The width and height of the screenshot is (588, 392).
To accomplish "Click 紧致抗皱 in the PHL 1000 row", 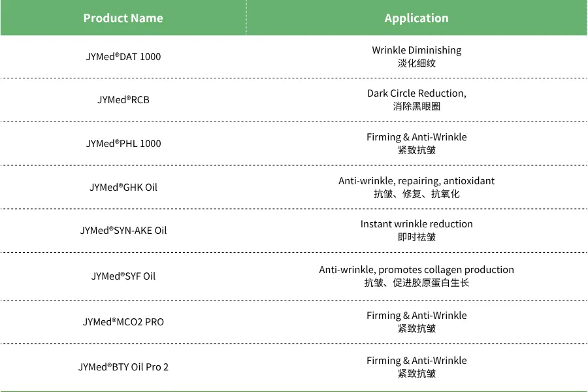I will point(417,150).
